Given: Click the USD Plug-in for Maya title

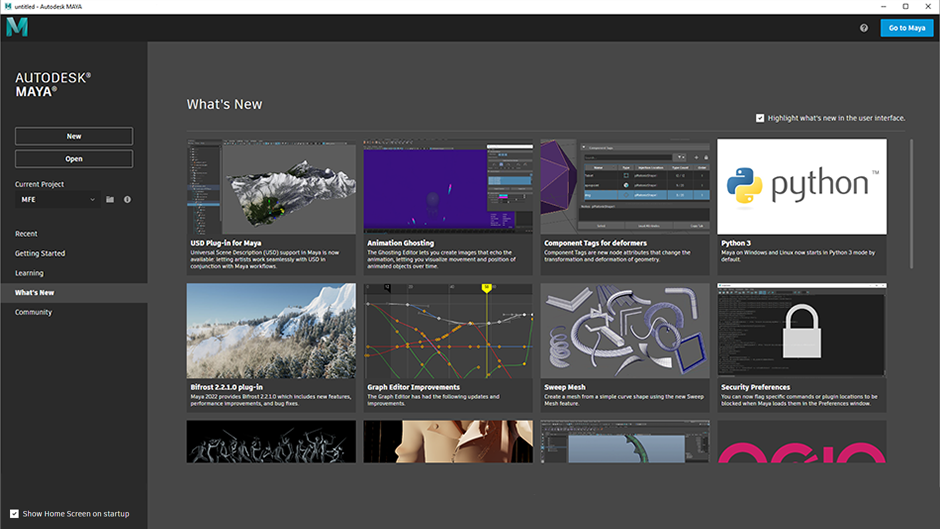Looking at the screenshot, I should [225, 243].
